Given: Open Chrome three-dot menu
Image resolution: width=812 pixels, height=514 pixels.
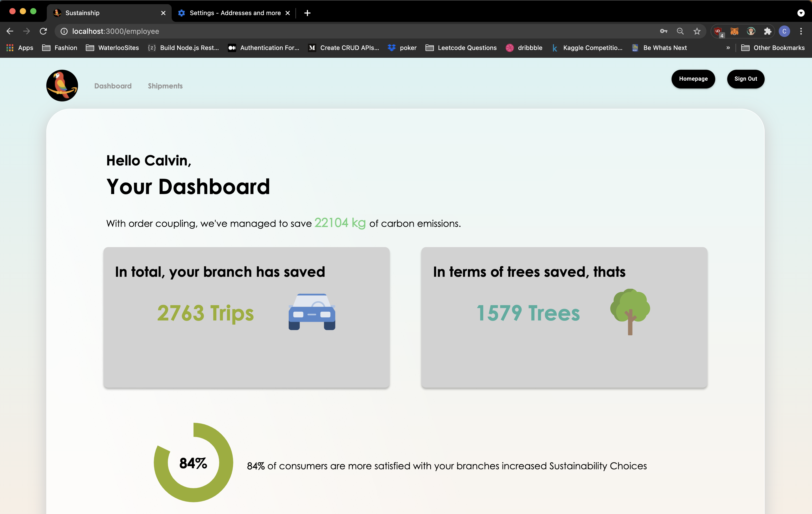Looking at the screenshot, I should 801,31.
